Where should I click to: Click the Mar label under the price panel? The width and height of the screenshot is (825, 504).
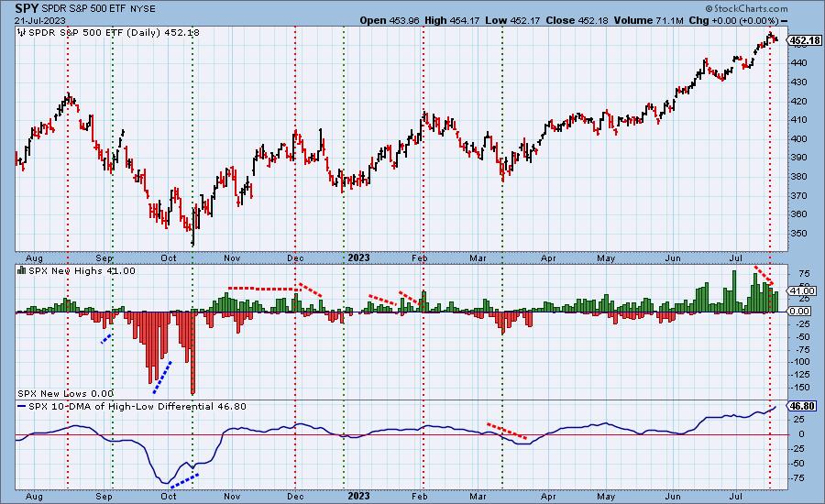(478, 257)
